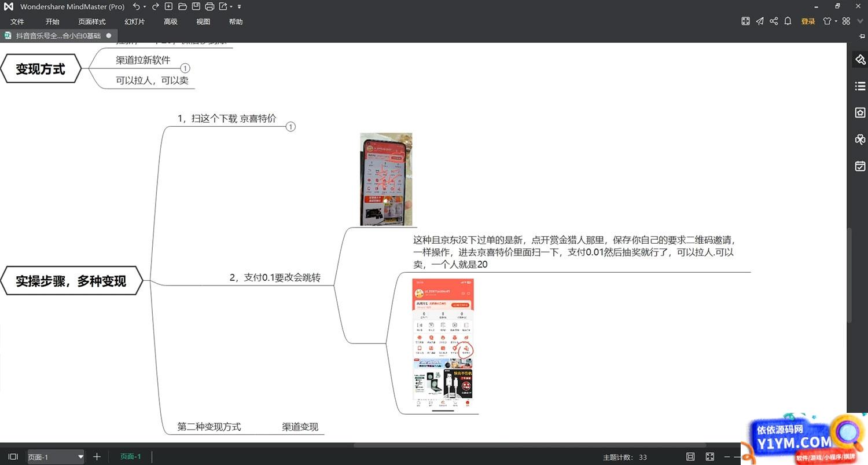Image resolution: width=868 pixels, height=465 pixels.
Task: Collapse the ribbon with the chevron
Action: (860, 21)
